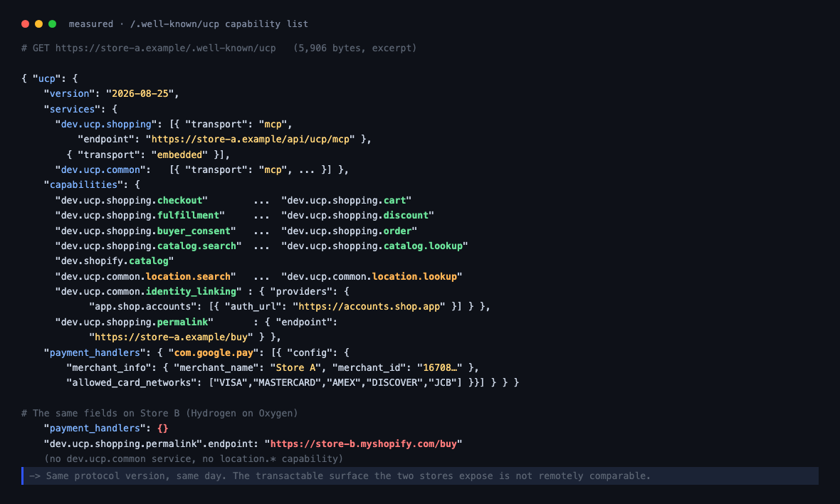Select the dev.ucp.shopping.discount capability
The image size is (840, 504).
pyautogui.click(x=357, y=215)
